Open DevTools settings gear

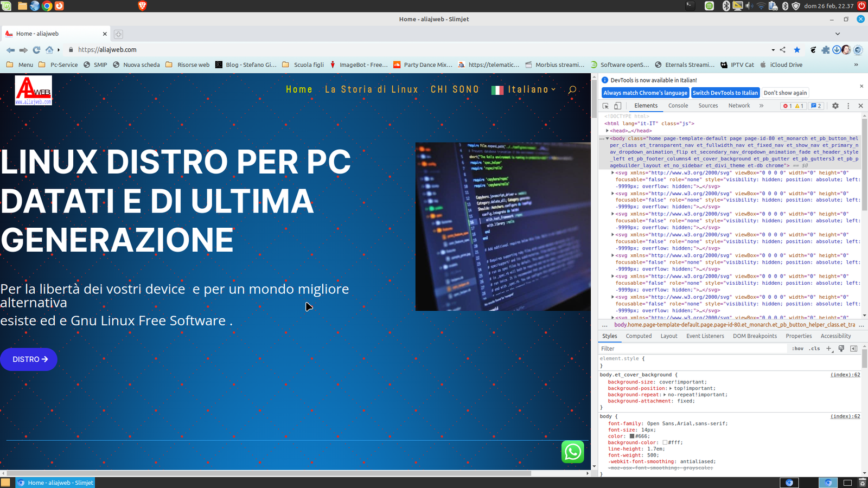pos(835,106)
